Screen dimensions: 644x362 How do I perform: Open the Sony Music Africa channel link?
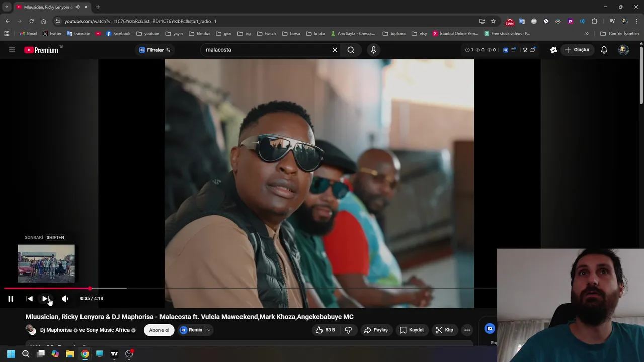pos(108,330)
